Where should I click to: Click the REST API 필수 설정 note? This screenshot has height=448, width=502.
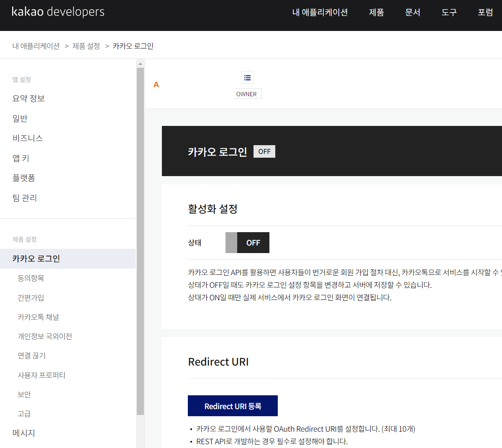pos(272,441)
